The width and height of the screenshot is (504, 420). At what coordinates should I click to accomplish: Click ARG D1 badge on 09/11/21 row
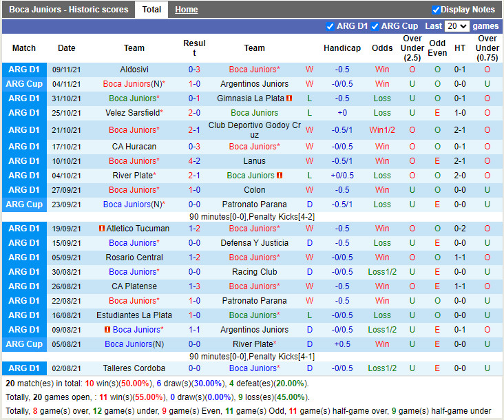tap(24, 70)
